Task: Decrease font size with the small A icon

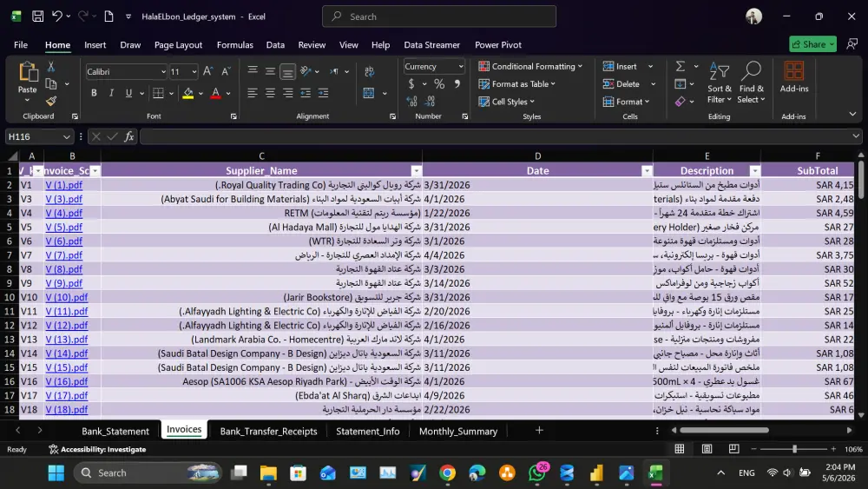Action: click(x=226, y=71)
